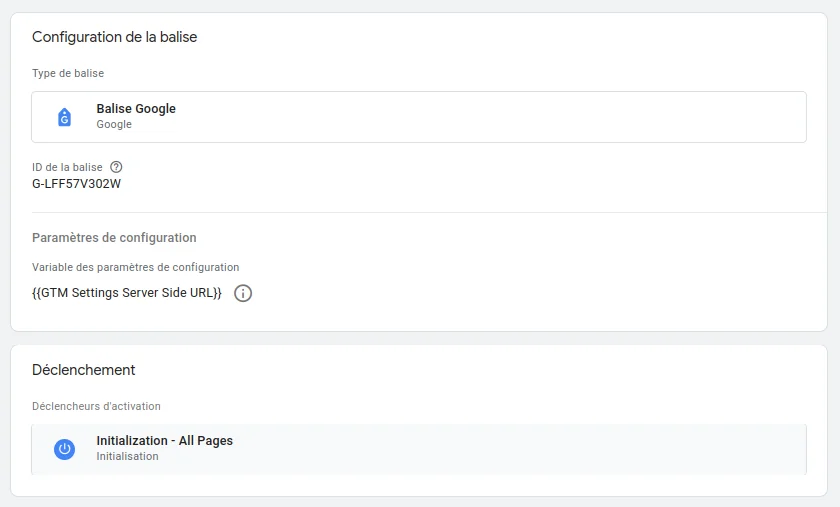Click the tag ID G-LFF57V302W
This screenshot has height=507, width=840.
pyautogui.click(x=77, y=184)
